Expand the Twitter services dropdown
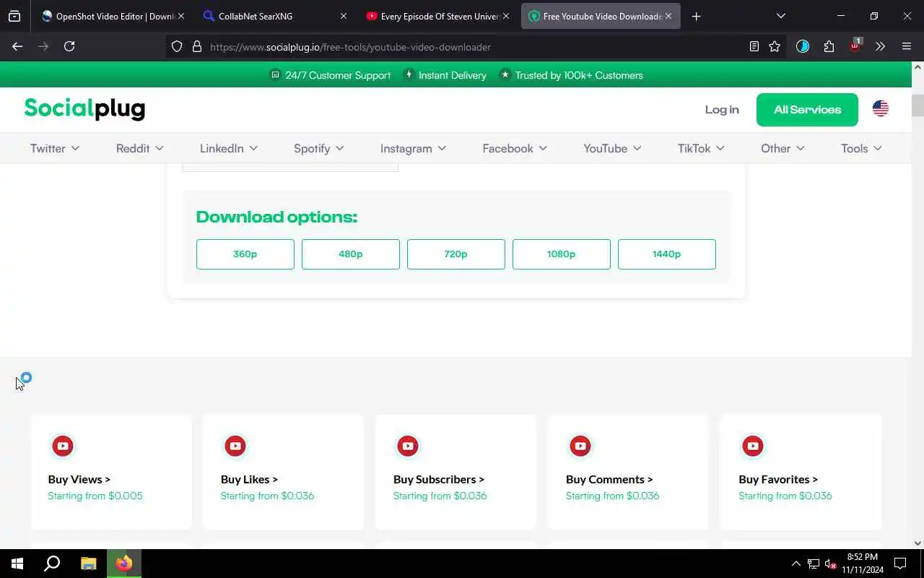This screenshot has height=578, width=924. pos(55,148)
